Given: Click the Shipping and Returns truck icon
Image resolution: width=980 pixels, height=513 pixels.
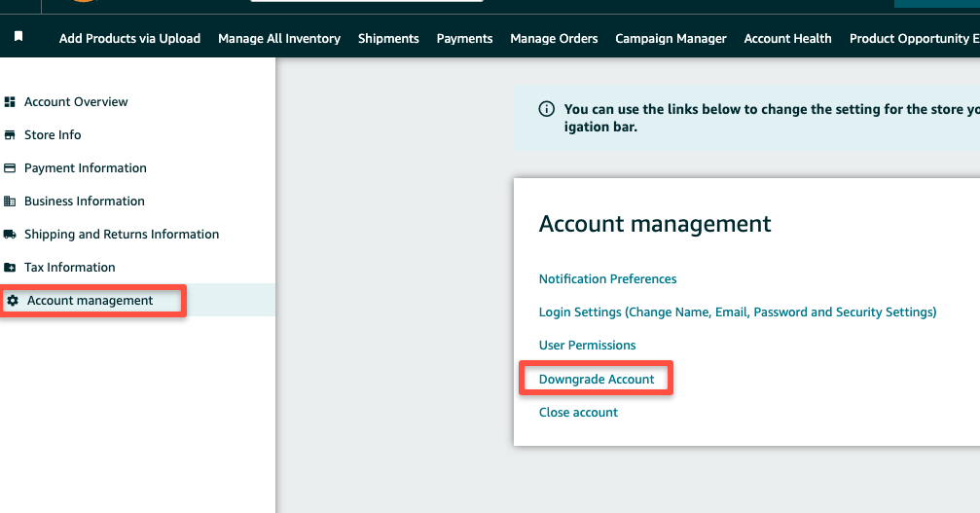Looking at the screenshot, I should [10, 235].
